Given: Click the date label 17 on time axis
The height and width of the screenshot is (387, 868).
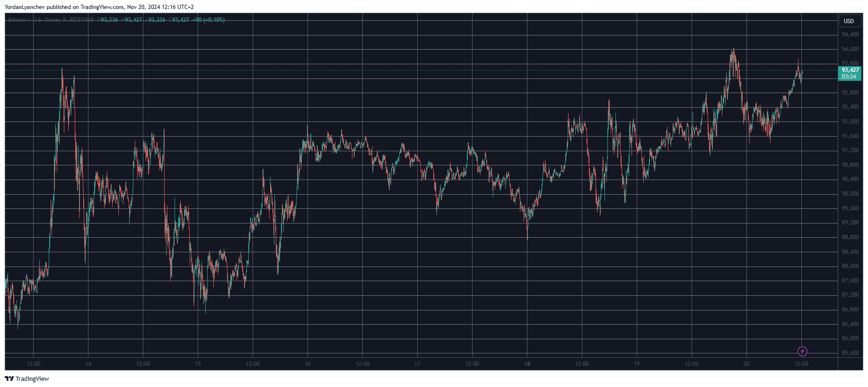Looking at the screenshot, I should click(417, 364).
